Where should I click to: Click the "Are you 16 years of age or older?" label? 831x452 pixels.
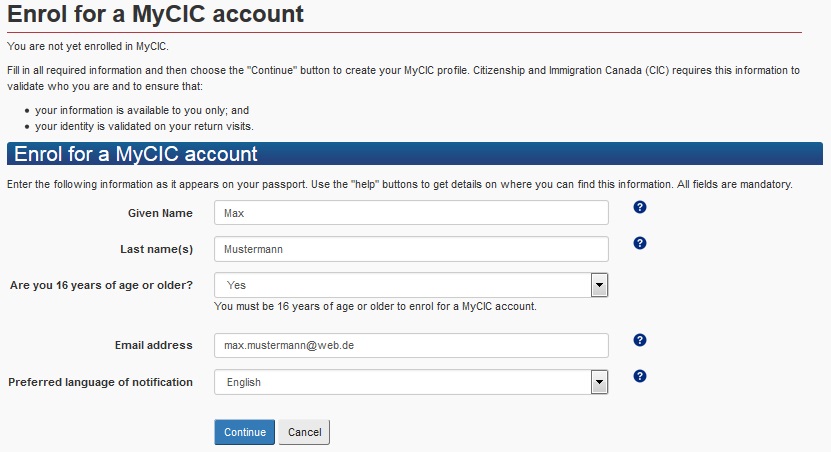pyautogui.click(x=101, y=285)
